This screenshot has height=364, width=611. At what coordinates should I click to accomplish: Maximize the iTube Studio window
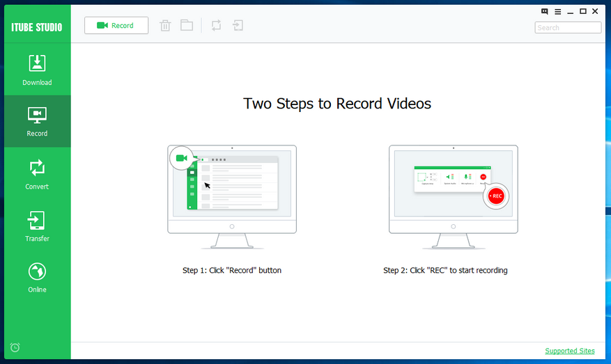[583, 11]
